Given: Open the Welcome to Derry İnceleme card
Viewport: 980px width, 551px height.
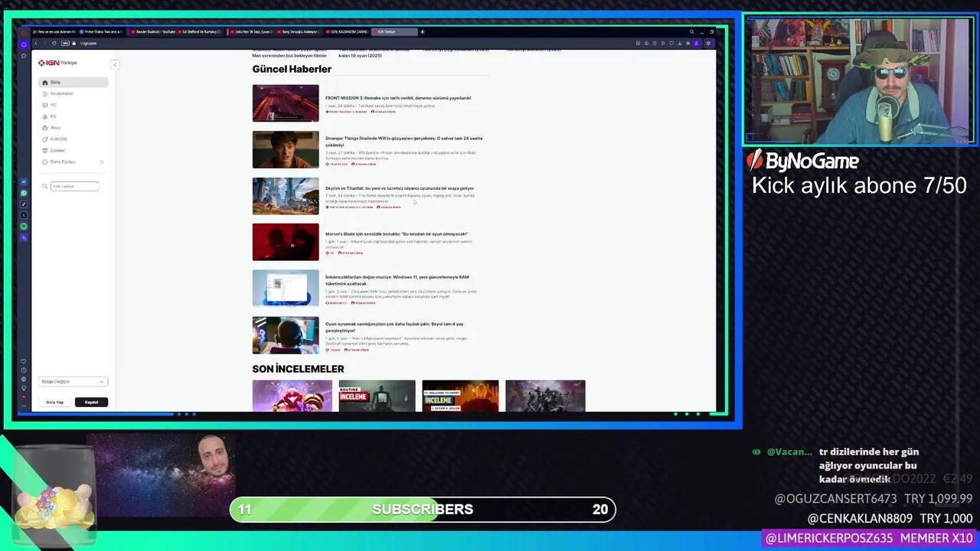Looking at the screenshot, I should point(460,396).
